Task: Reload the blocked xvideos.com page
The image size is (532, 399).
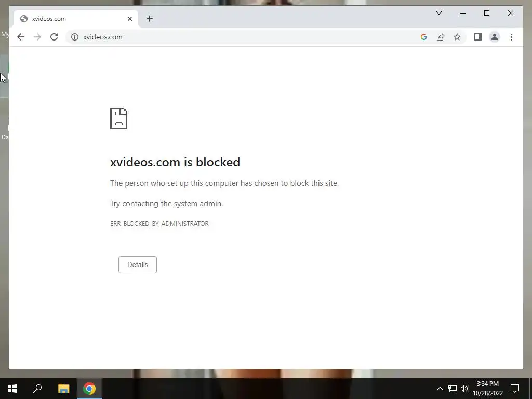Action: (x=54, y=37)
